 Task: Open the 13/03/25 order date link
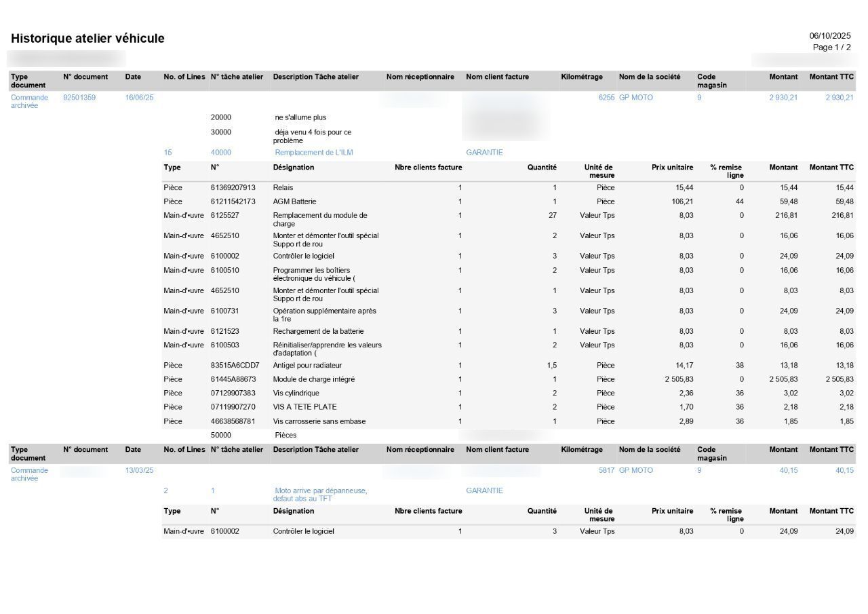[139, 471]
